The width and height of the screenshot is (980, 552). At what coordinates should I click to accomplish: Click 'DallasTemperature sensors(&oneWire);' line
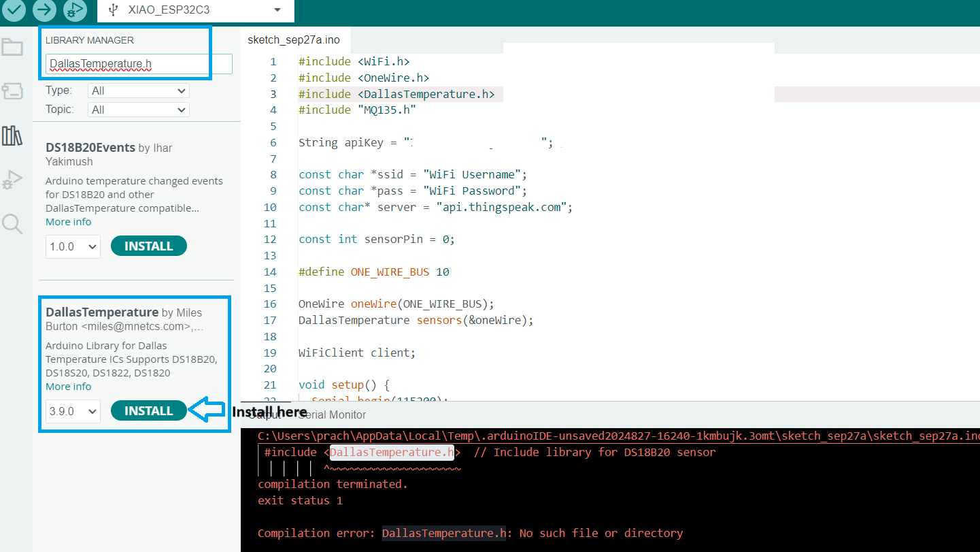416,320
